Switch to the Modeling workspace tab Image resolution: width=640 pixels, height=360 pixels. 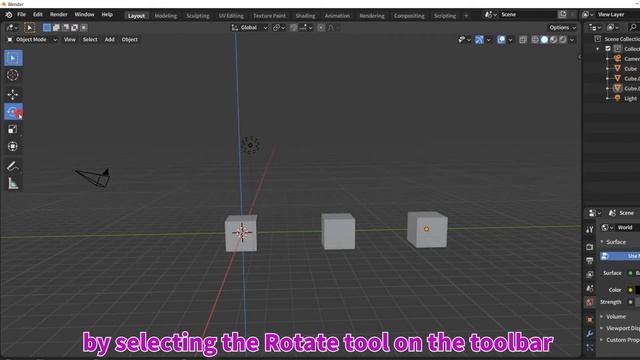point(166,16)
